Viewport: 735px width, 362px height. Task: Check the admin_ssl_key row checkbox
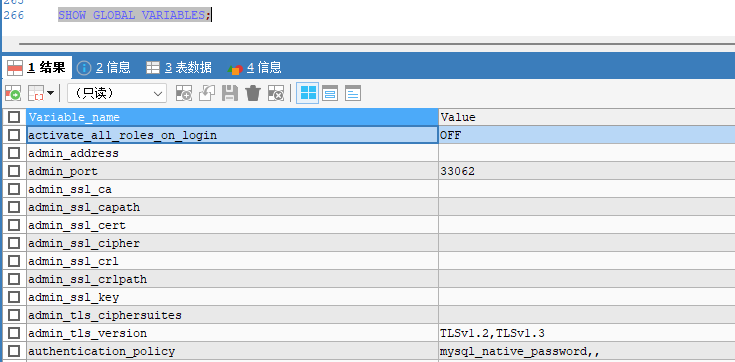click(14, 297)
